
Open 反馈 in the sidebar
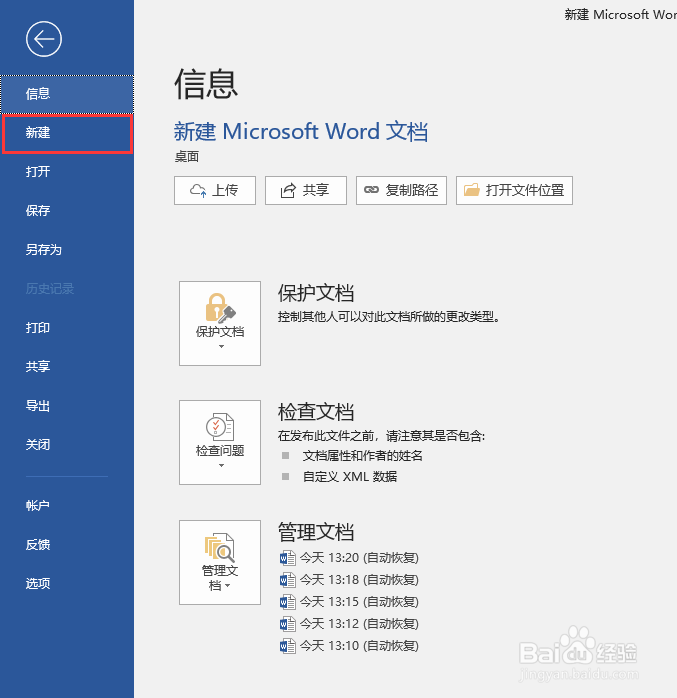(x=67, y=544)
